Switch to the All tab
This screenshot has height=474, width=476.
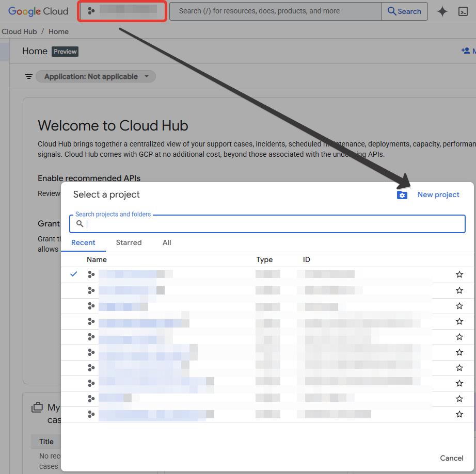tap(167, 242)
